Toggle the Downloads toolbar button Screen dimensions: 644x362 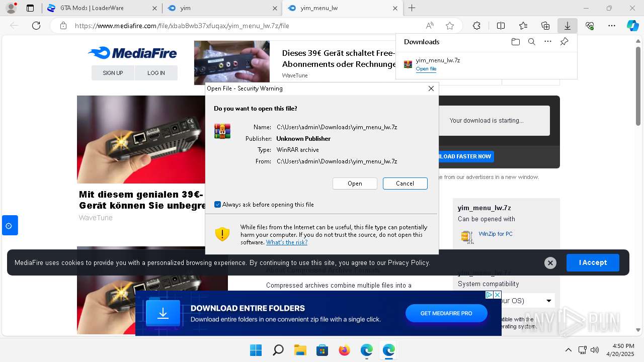567,26
